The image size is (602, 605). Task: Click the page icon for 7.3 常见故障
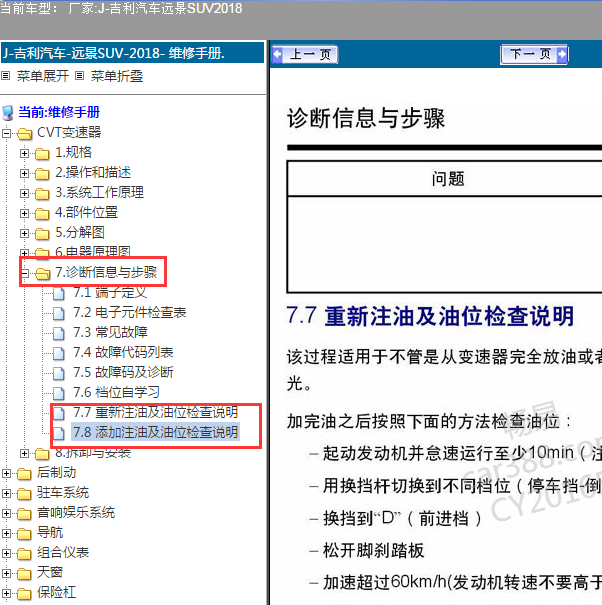pyautogui.click(x=59, y=333)
